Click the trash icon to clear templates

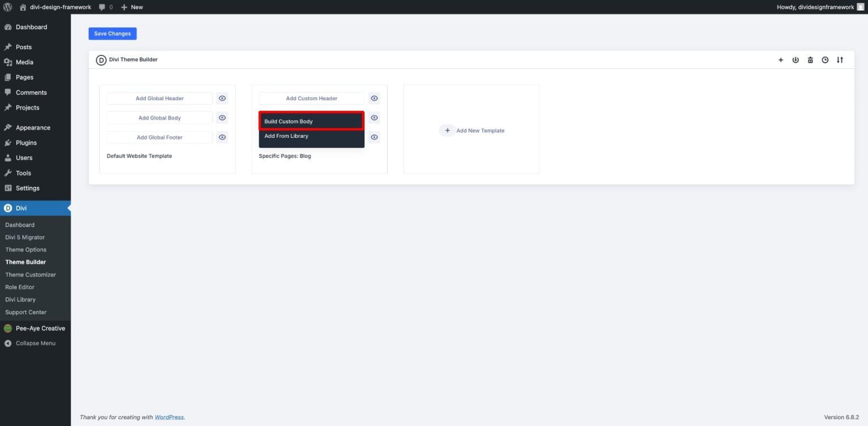810,59
